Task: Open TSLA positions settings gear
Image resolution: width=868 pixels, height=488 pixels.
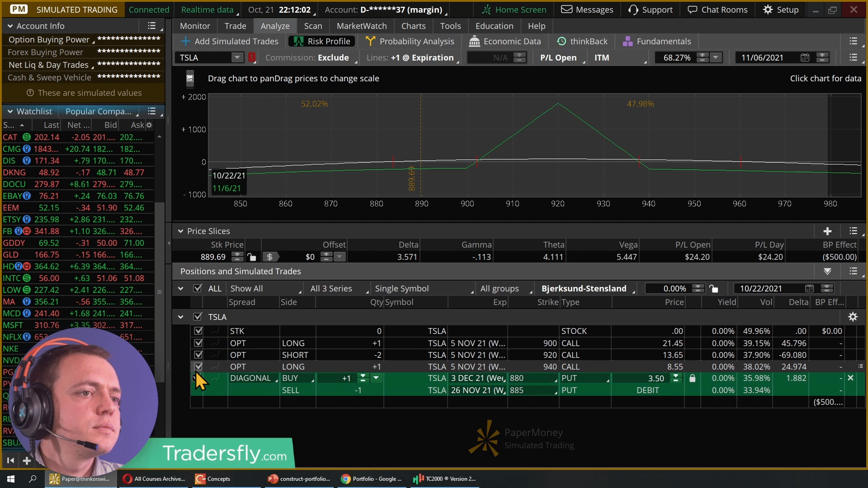Action: click(x=853, y=317)
